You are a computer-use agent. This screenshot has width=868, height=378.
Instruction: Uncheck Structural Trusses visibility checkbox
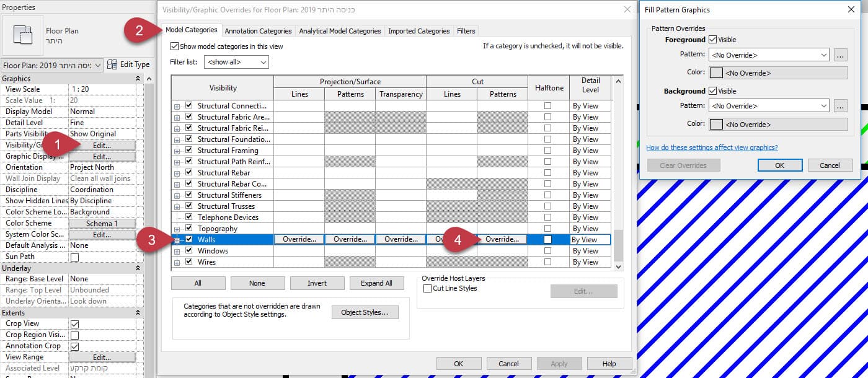tap(189, 206)
